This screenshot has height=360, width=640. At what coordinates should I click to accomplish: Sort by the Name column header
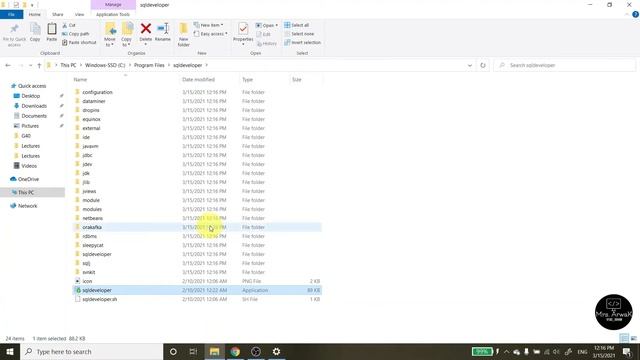(80, 80)
